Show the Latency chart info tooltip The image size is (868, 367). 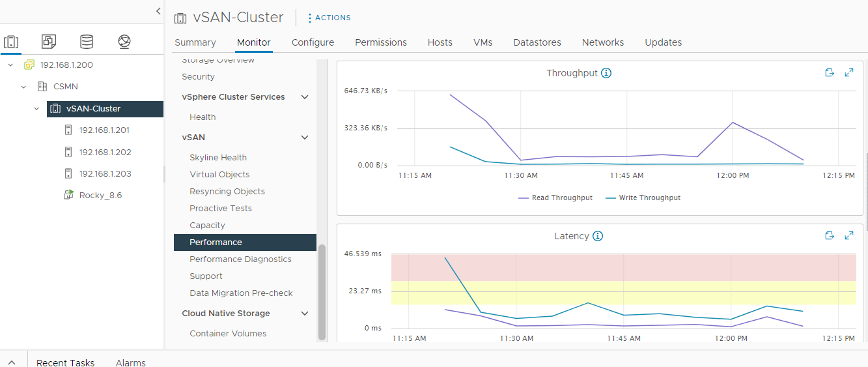tap(598, 236)
